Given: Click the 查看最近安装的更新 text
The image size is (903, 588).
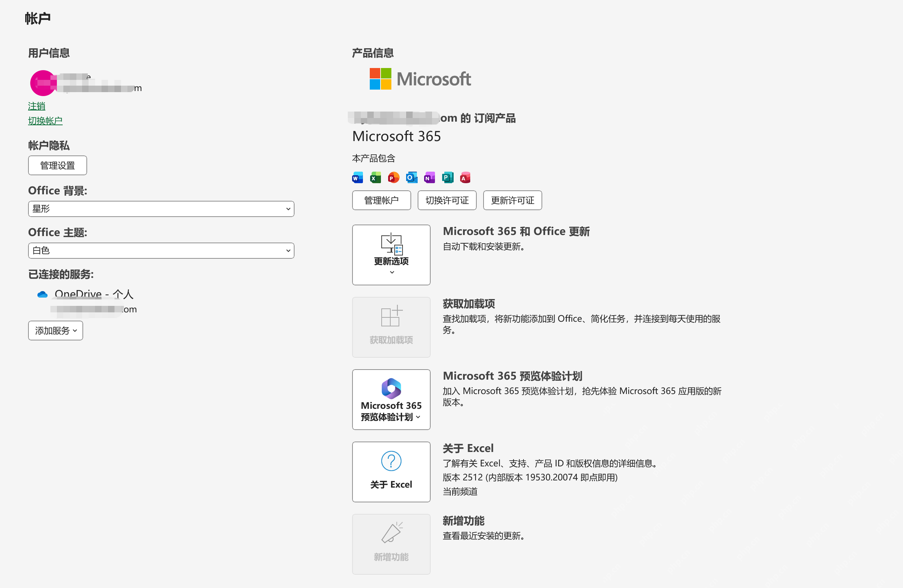Looking at the screenshot, I should tap(484, 536).
